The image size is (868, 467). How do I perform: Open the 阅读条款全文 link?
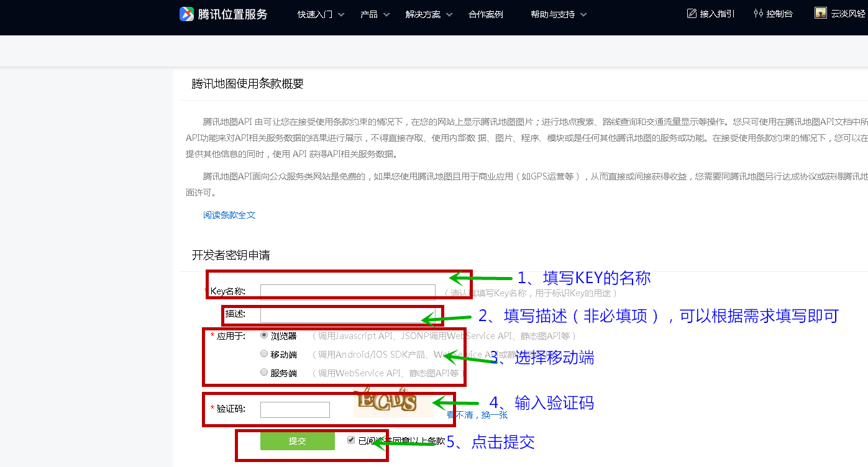(x=229, y=215)
